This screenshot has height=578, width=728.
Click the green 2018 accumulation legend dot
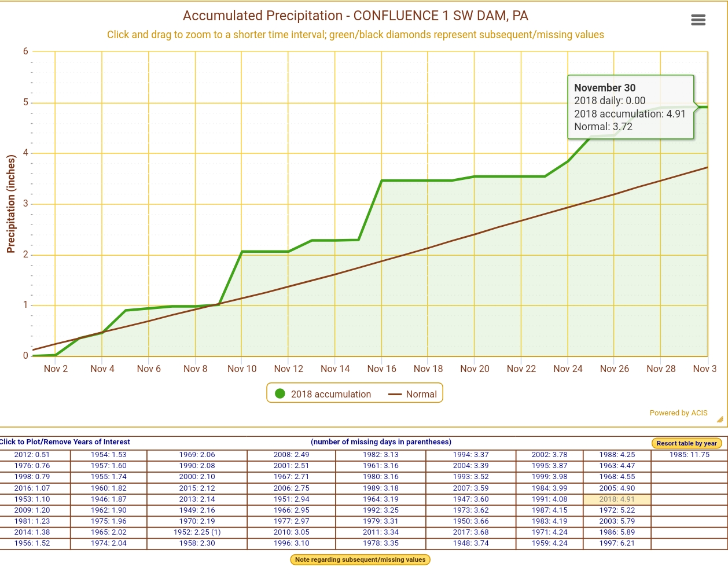click(x=280, y=393)
